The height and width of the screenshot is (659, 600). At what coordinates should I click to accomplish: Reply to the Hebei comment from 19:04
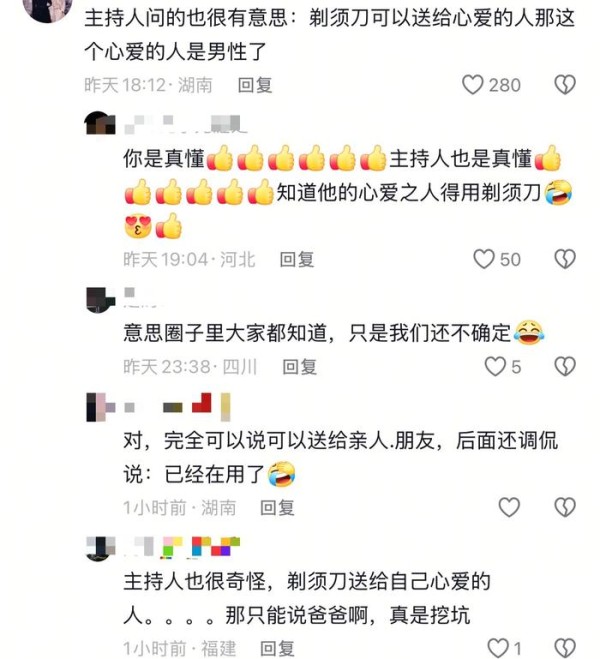(297, 259)
